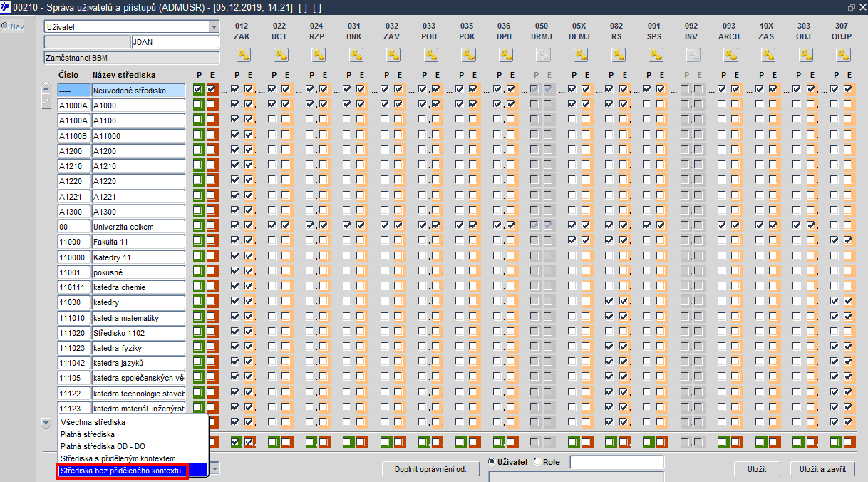The width and height of the screenshot is (868, 482).
Task: Click the restore window icon in the title bar
Action: pos(851,6)
